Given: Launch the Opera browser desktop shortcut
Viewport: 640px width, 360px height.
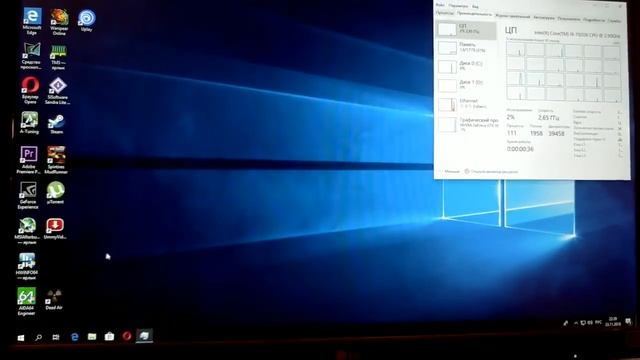Looking at the screenshot, I should click(x=31, y=90).
